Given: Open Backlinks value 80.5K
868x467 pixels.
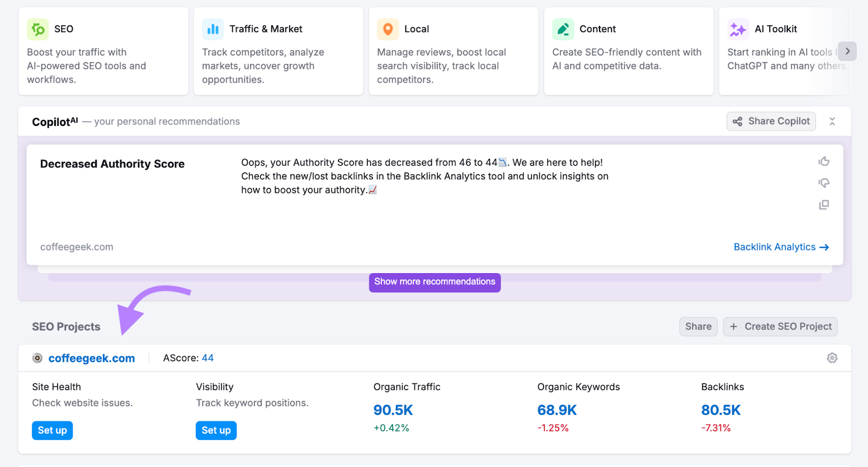Looking at the screenshot, I should (x=721, y=411).
